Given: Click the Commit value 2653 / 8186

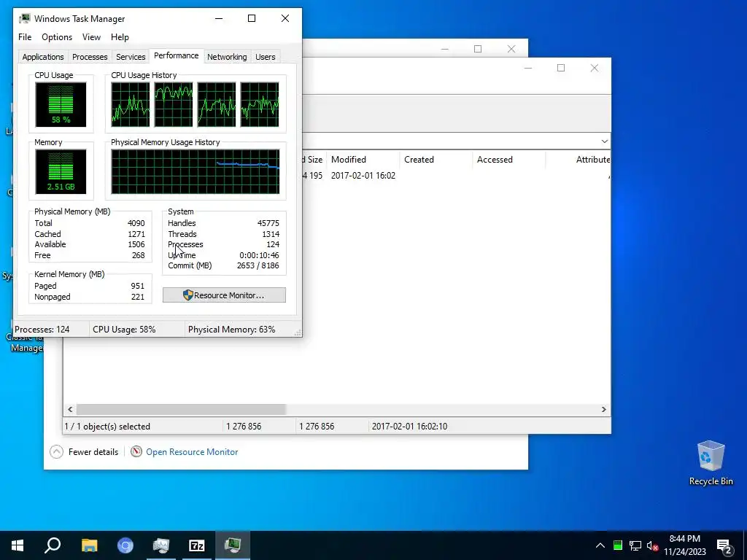Looking at the screenshot, I should [x=258, y=265].
